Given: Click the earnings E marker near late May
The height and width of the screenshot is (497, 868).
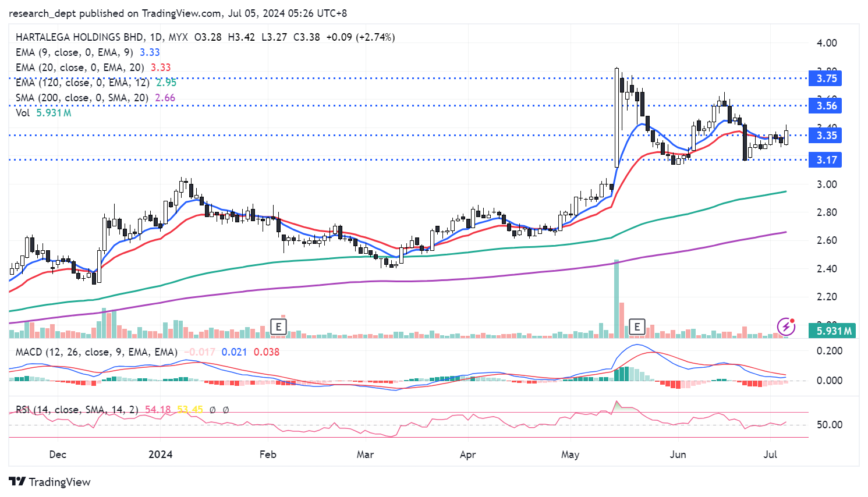Looking at the screenshot, I should pos(637,327).
